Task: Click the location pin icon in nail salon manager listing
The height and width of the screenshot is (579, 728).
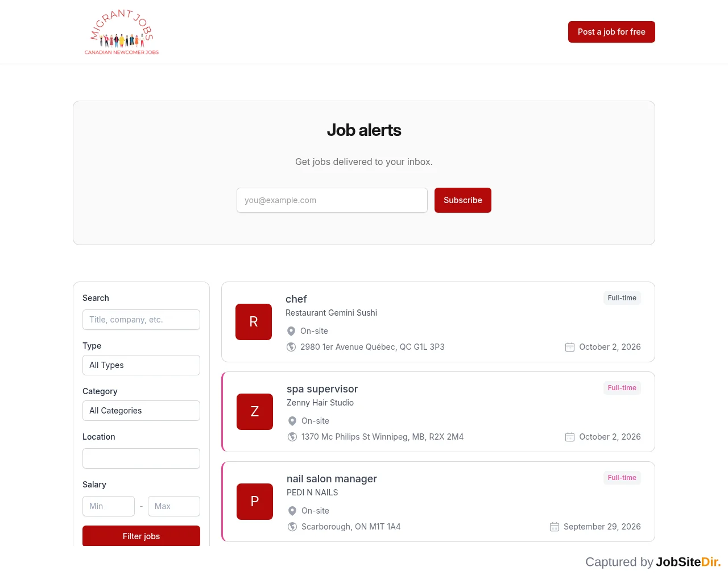Action: 292,511
